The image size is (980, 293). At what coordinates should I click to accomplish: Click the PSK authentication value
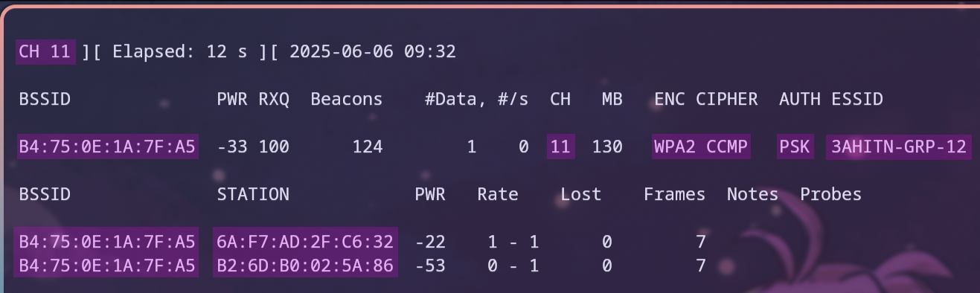pyautogui.click(x=795, y=147)
